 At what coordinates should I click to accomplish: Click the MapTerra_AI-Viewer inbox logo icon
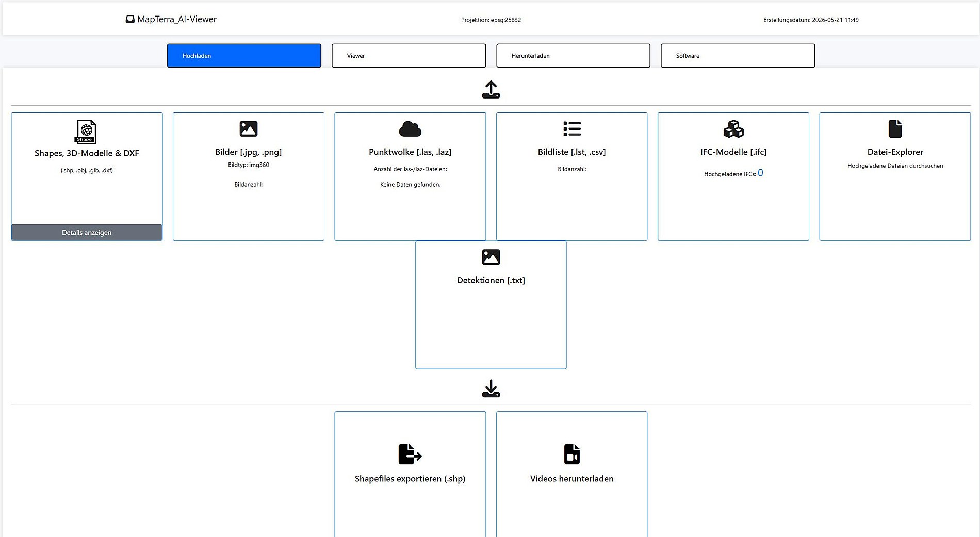[x=130, y=19]
